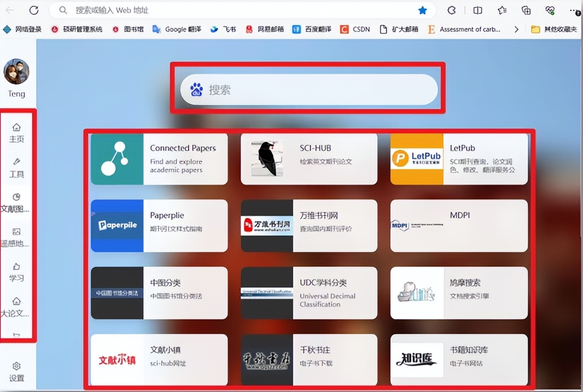Open 图书馆 bookmark
The width and height of the screenshot is (583, 392).
(128, 29)
